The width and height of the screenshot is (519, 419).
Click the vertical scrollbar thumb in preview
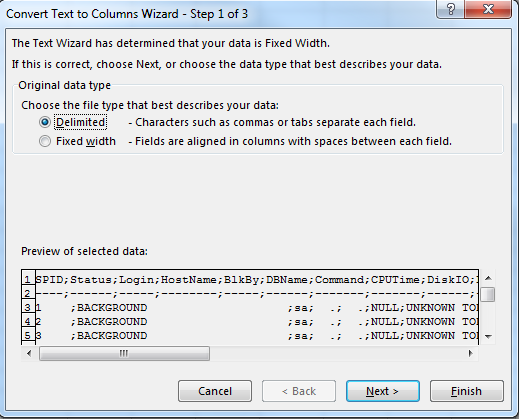click(x=488, y=295)
